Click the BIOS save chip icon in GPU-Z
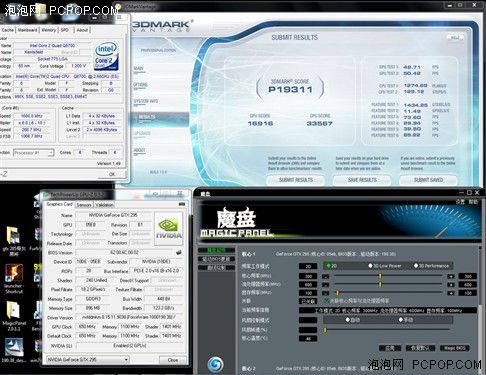Screen dimensions: 486x375 (179, 252)
